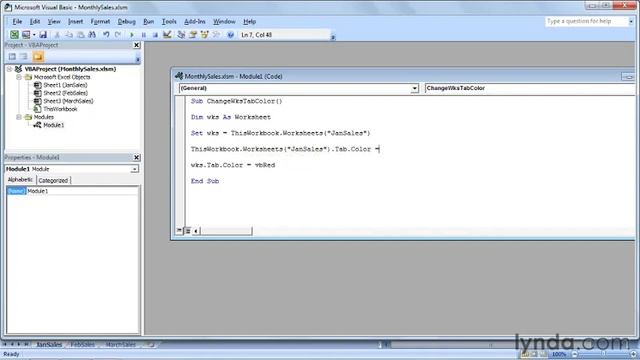The height and width of the screenshot is (360, 640).
Task: Undo the last edit
Action: pyautogui.click(x=106, y=35)
